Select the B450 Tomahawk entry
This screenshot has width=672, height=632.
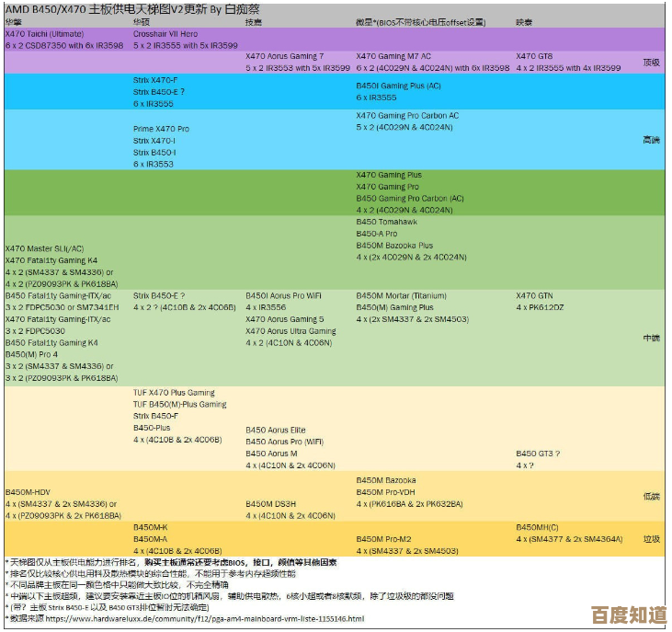pyautogui.click(x=386, y=222)
